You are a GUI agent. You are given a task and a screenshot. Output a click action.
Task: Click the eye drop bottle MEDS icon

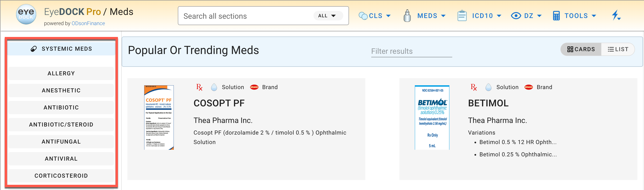[x=407, y=16]
